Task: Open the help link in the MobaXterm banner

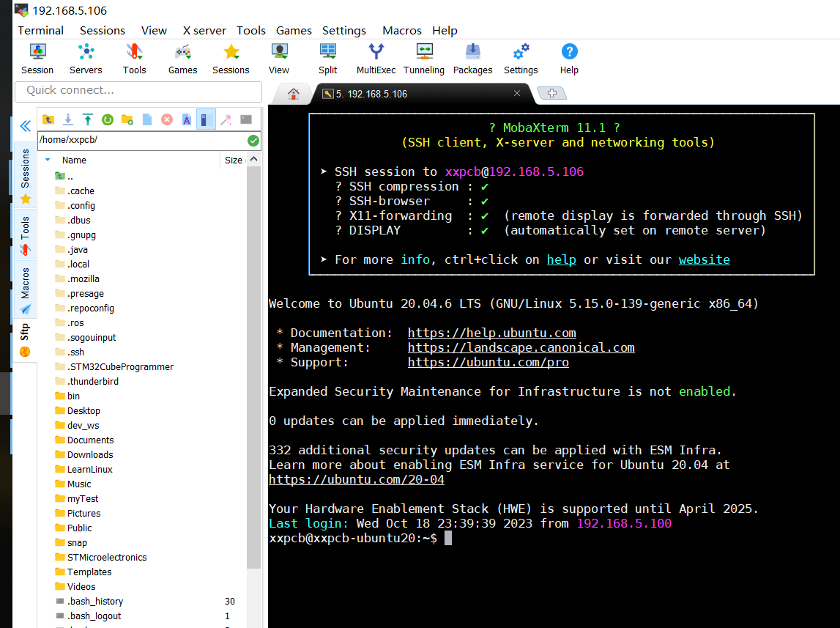Action: [562, 260]
